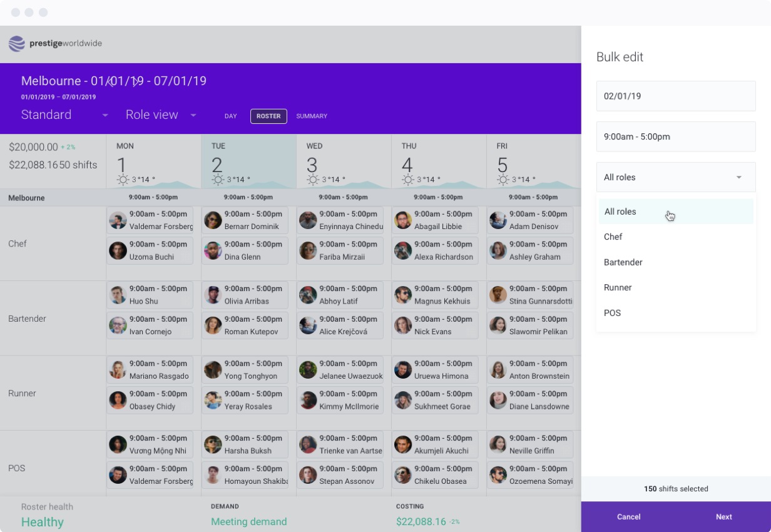The image size is (771, 532).
Task: Select the MON 1 day column header
Action: 154,161
